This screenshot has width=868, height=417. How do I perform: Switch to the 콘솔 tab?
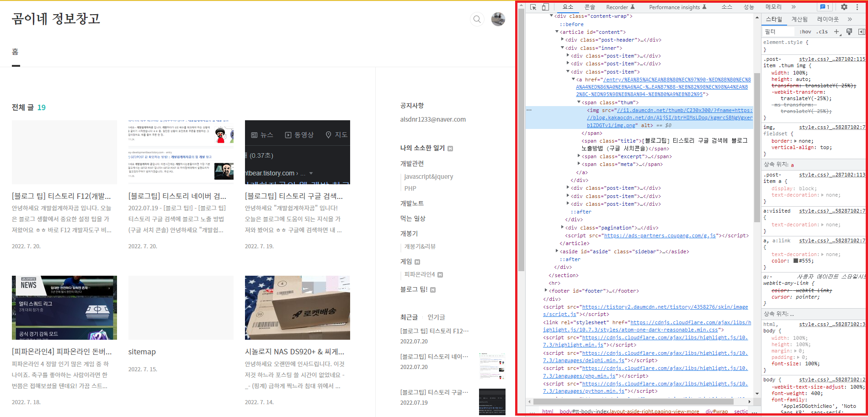click(x=590, y=7)
